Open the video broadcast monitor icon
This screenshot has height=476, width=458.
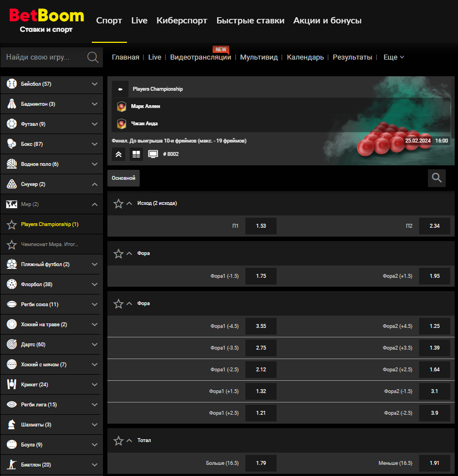(153, 154)
